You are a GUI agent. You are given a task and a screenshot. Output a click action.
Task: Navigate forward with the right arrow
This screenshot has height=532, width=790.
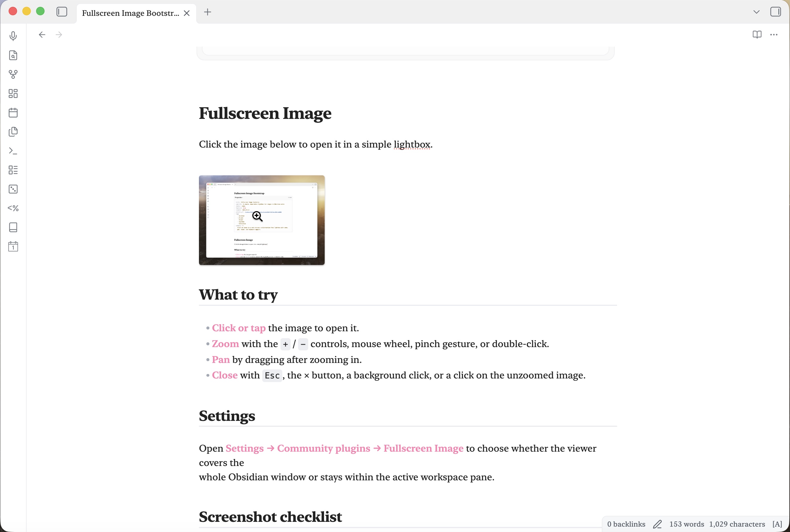click(x=59, y=35)
